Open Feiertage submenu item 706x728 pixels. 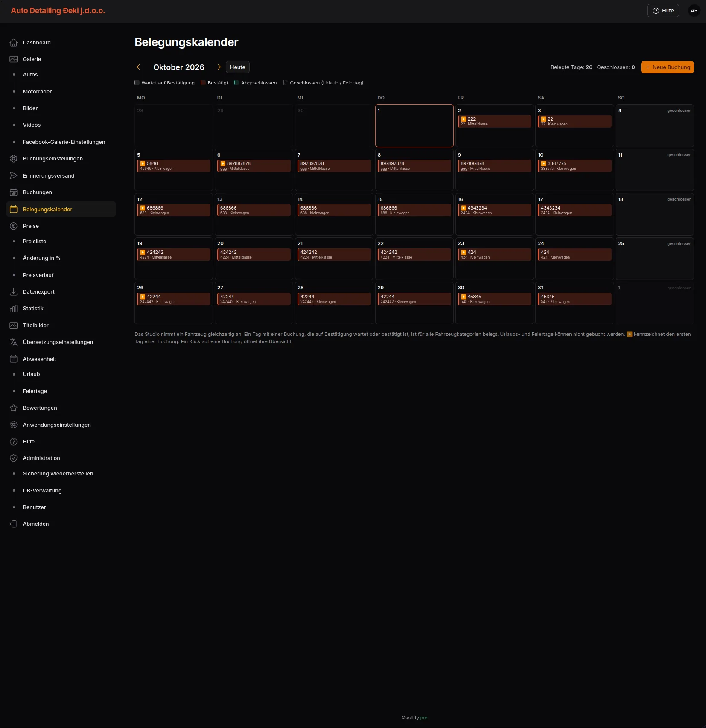point(35,391)
